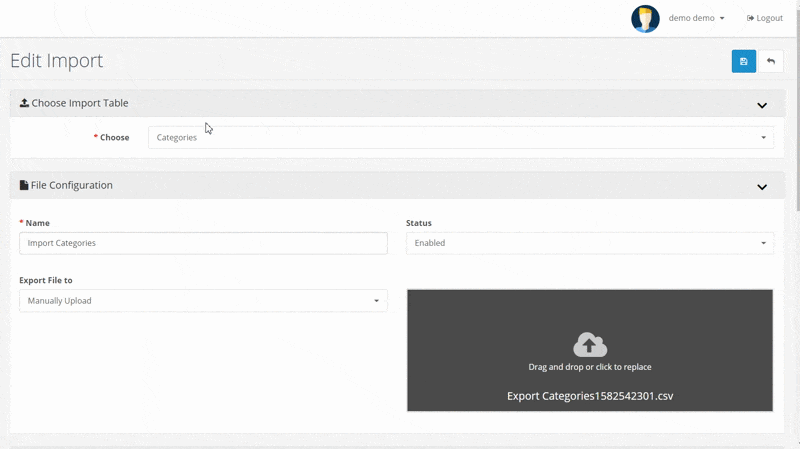
Task: Click the user avatar picture
Action: pos(645,18)
